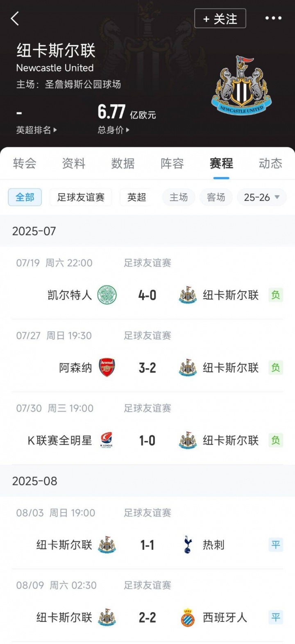This screenshot has height=644, width=295.
Task: Tap the Espanyol club badge
Action: [188, 617]
